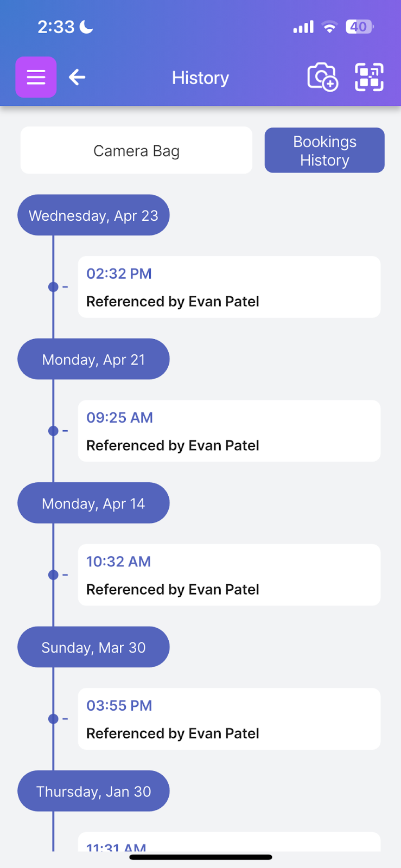401x868 pixels.
Task: Tap the History page title
Action: click(x=200, y=78)
